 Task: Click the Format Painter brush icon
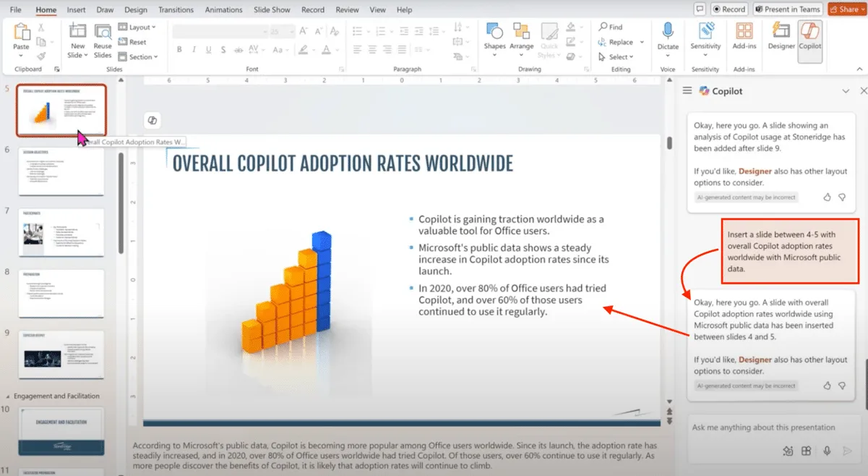coord(41,56)
